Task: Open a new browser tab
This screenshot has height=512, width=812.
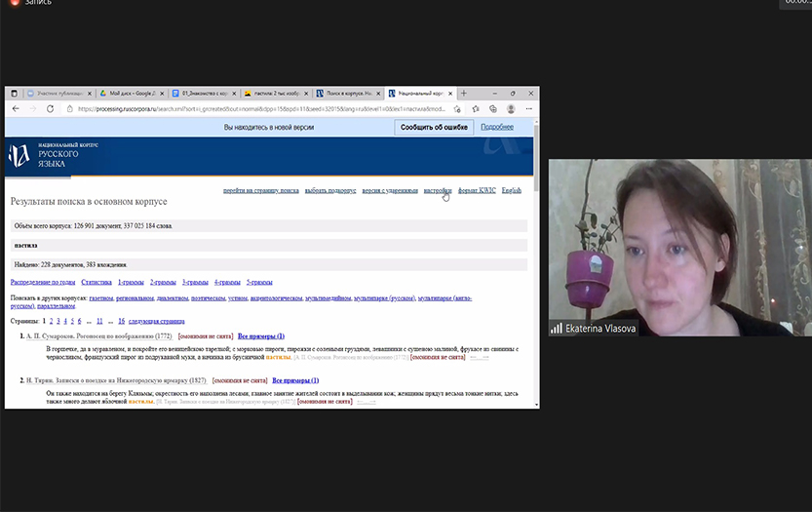Action: pos(462,94)
